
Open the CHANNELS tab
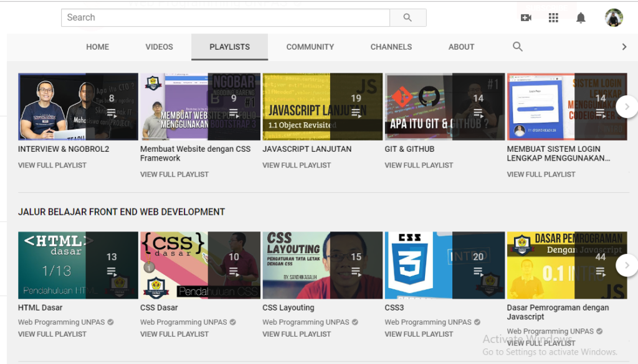tap(391, 47)
